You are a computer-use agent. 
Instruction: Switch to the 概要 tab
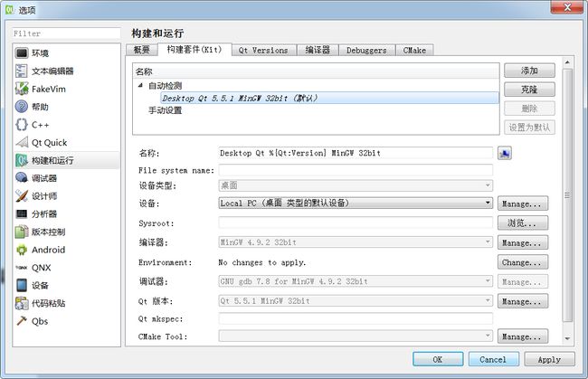point(142,51)
